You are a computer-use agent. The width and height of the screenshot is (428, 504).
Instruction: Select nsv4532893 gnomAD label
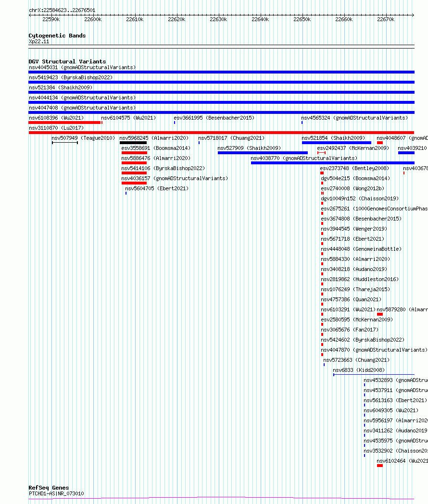click(396, 380)
